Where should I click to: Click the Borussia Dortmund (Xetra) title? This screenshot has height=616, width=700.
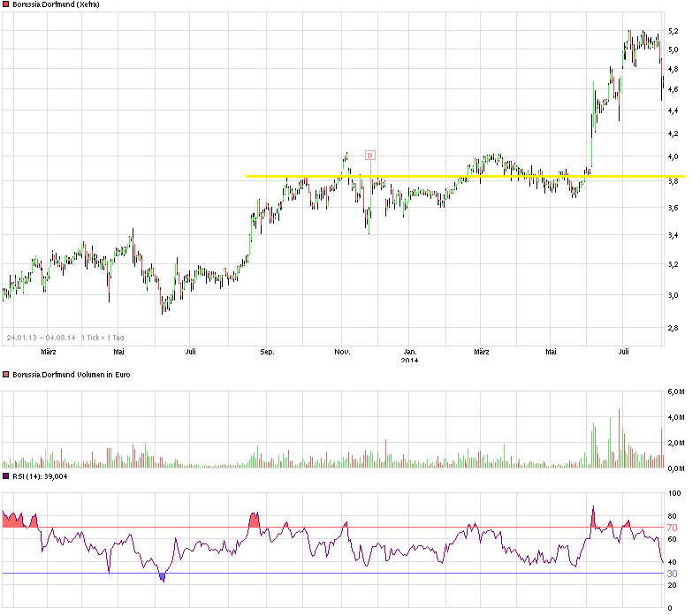[56, 4]
